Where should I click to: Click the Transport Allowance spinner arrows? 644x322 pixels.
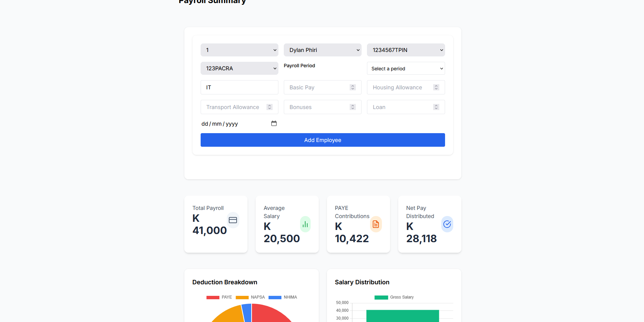270,107
